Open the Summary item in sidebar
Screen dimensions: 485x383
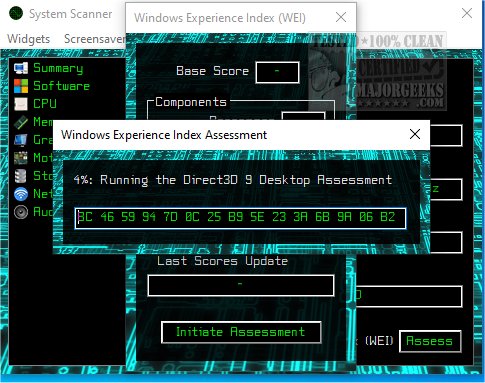point(58,68)
